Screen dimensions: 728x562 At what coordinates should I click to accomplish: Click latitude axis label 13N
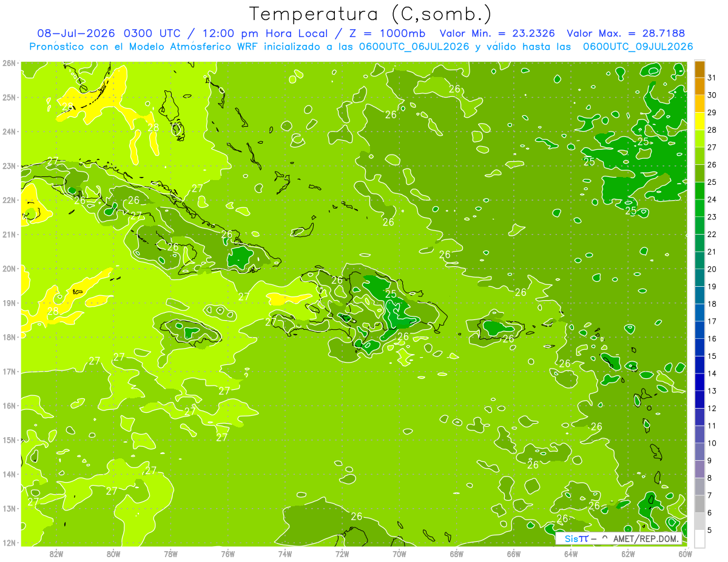tap(9, 508)
